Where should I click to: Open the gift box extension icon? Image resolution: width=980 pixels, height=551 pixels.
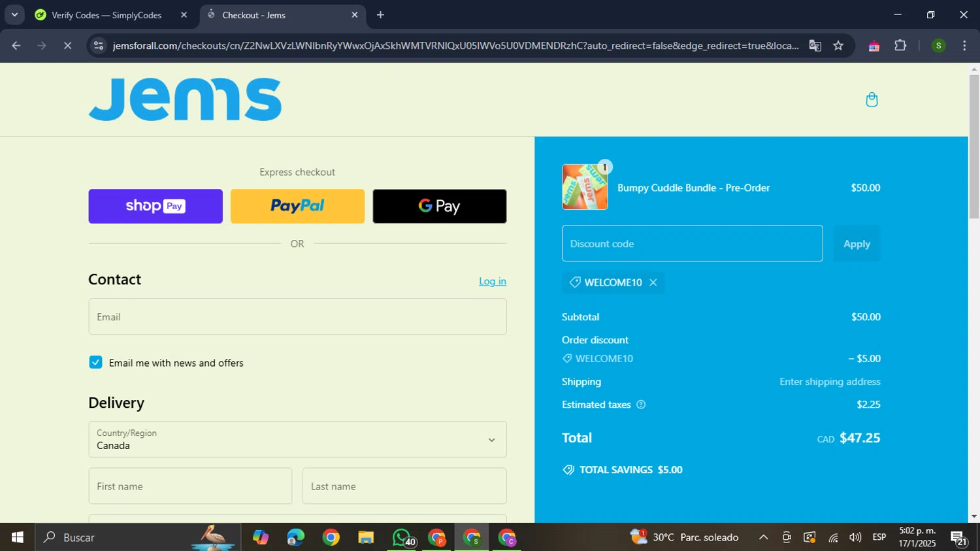click(874, 46)
